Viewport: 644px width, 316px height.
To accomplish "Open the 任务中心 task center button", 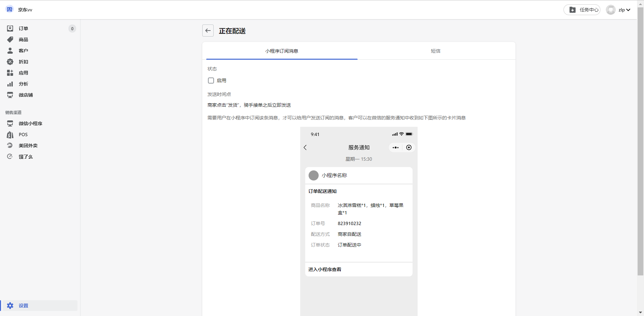I will click(582, 10).
